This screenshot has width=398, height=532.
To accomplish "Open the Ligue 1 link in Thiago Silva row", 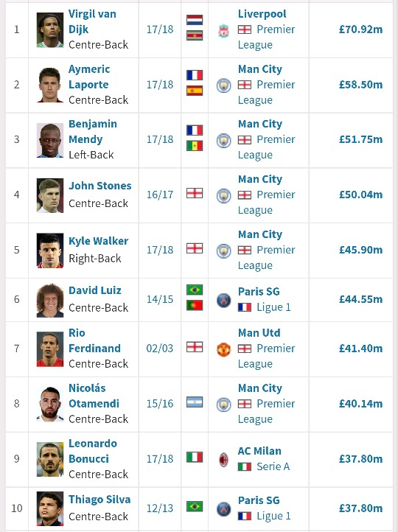I will 274,516.
